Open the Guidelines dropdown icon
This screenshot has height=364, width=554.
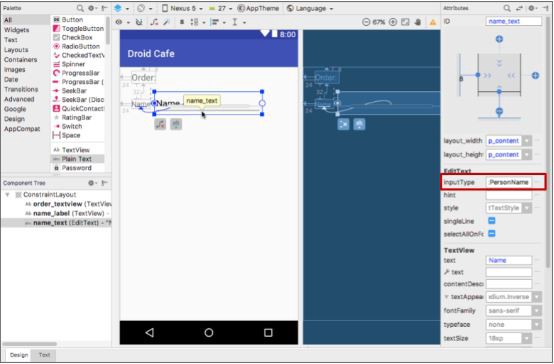238,22
